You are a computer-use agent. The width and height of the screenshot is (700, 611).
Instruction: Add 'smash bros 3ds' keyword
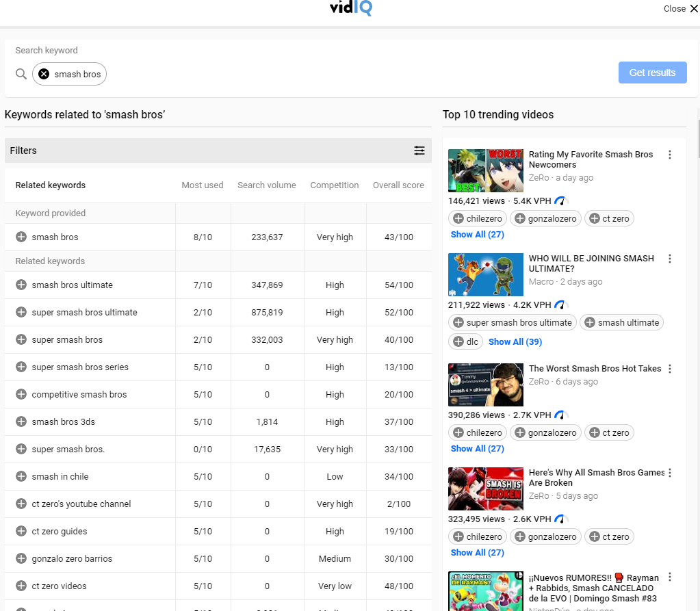21,421
